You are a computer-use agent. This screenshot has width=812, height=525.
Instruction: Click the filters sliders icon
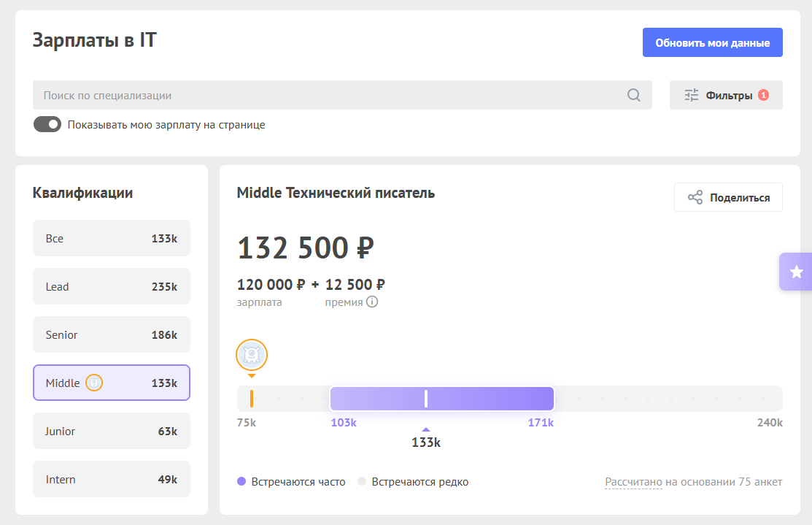[x=691, y=95]
